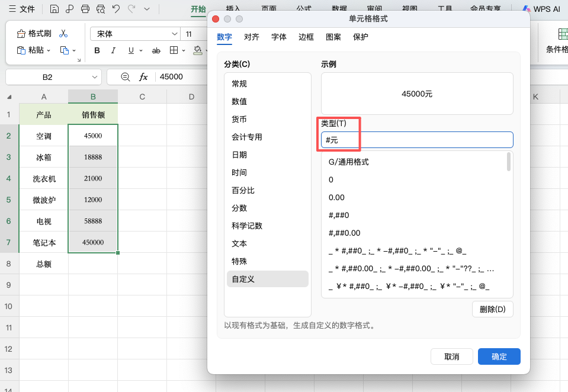Screen dimensions: 568x392
Task: Open print preview icon
Action: click(101, 9)
